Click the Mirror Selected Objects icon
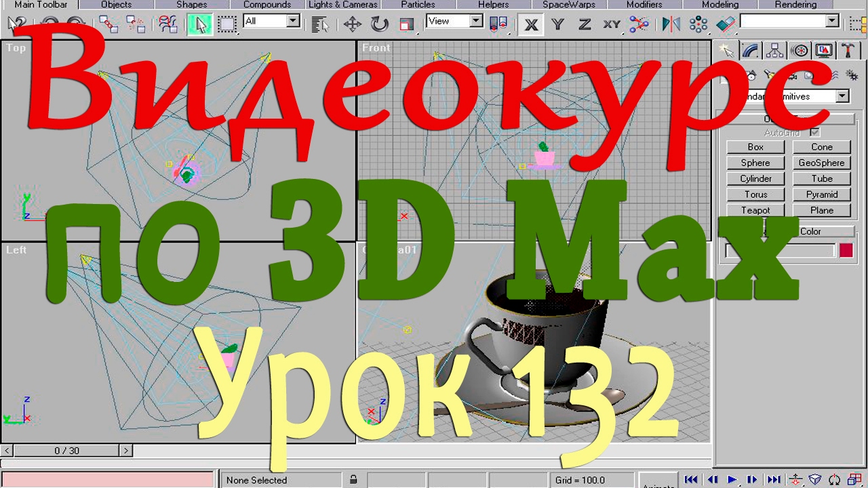Screen dimensions: 868x488 click(x=671, y=24)
